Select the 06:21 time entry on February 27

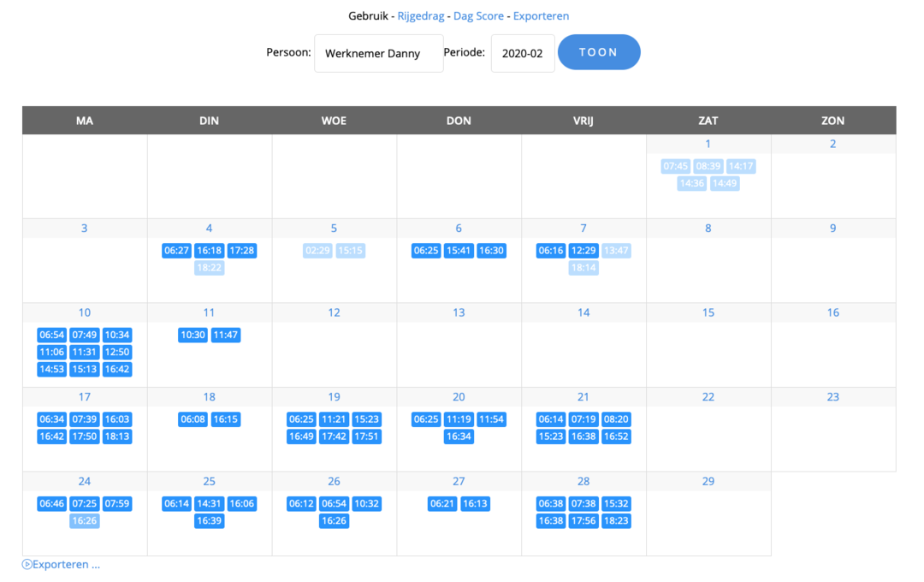pos(442,503)
